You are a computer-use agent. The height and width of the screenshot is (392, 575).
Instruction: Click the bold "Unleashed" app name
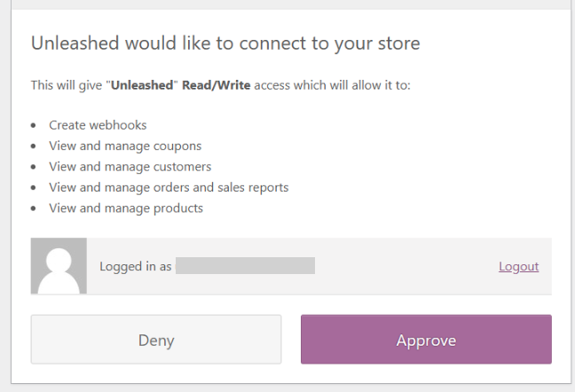click(x=142, y=85)
